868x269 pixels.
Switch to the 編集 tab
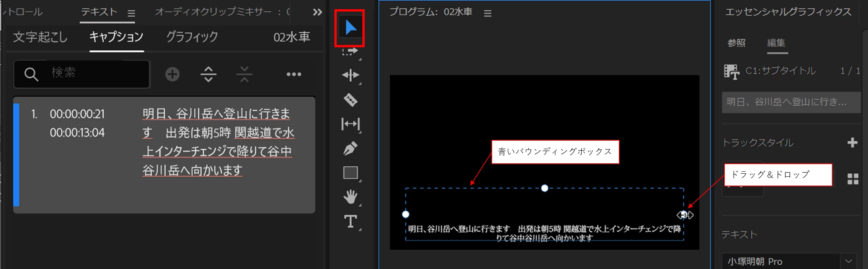pyautogui.click(x=776, y=43)
